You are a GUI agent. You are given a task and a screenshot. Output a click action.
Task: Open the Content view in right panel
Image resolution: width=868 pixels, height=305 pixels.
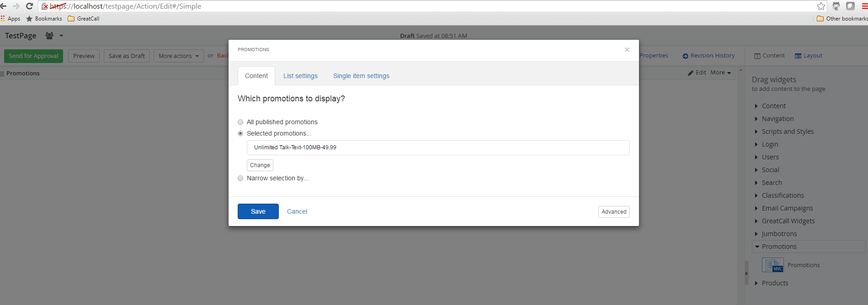[769, 56]
